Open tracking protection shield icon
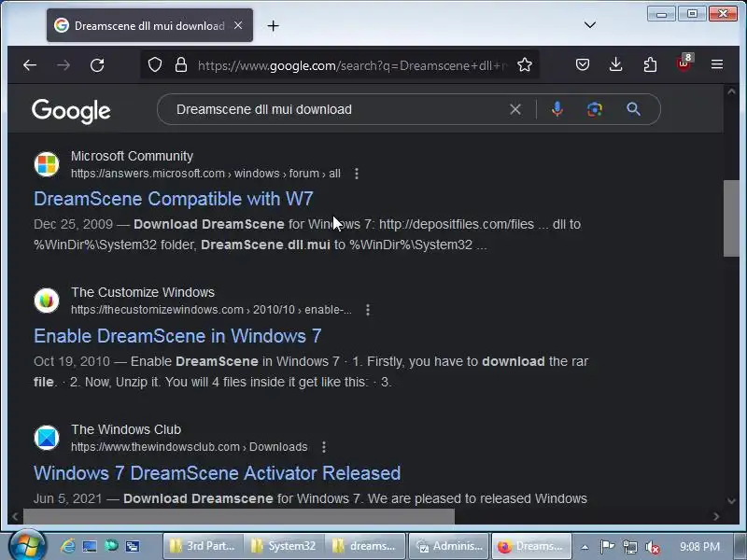 coord(155,64)
